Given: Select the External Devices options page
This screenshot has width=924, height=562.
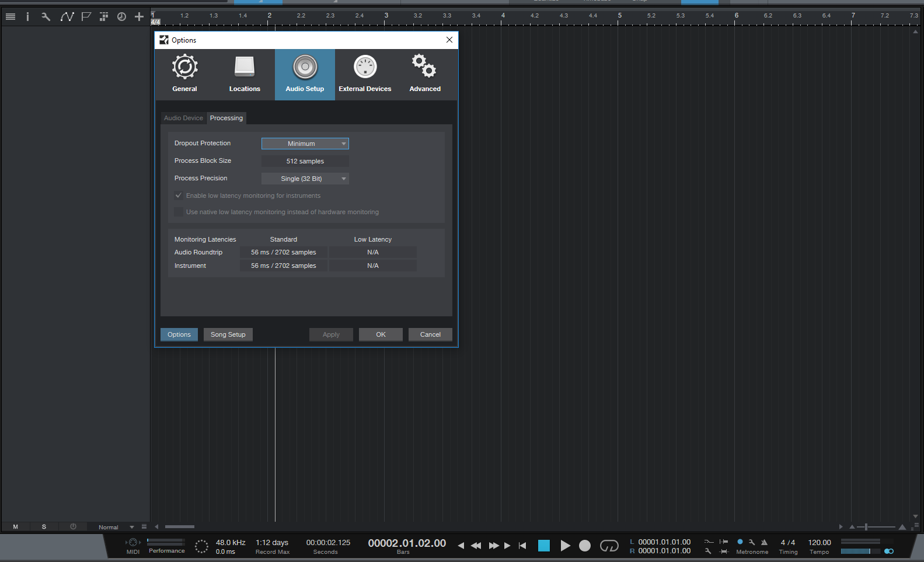Looking at the screenshot, I should (365, 74).
